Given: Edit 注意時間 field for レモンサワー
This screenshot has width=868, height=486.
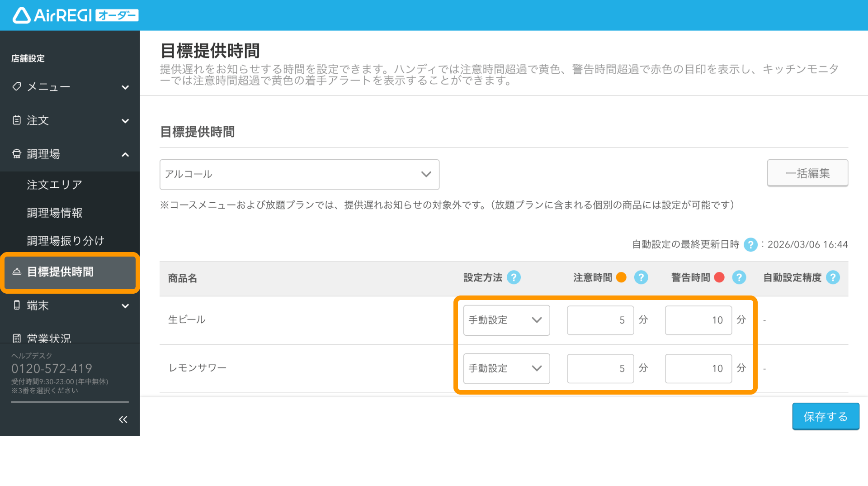Looking at the screenshot, I should (x=600, y=368).
